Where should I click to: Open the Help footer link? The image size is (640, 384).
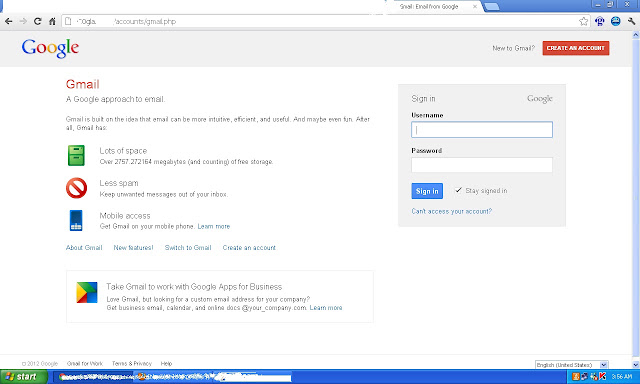pos(166,364)
